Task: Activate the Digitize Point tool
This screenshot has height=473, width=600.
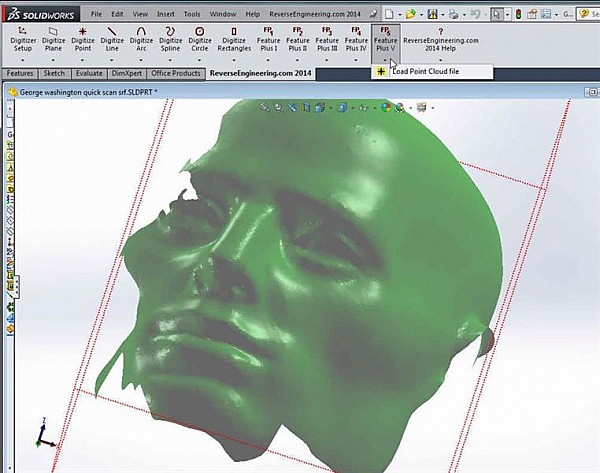Action: coord(83,39)
